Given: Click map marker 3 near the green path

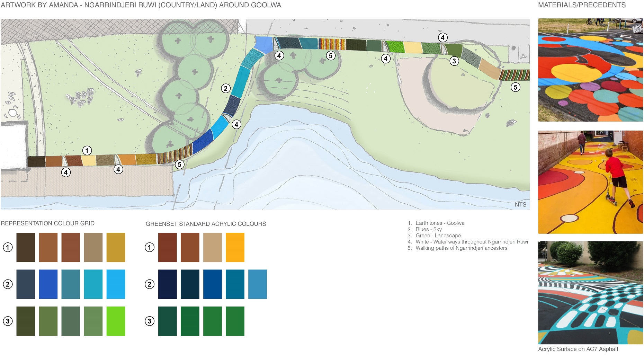Looking at the screenshot, I should (x=454, y=61).
